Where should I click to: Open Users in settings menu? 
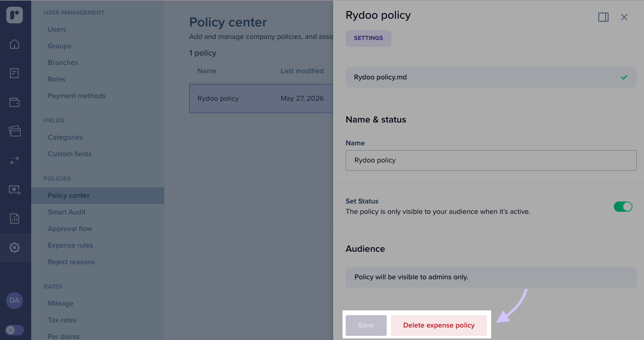(57, 30)
